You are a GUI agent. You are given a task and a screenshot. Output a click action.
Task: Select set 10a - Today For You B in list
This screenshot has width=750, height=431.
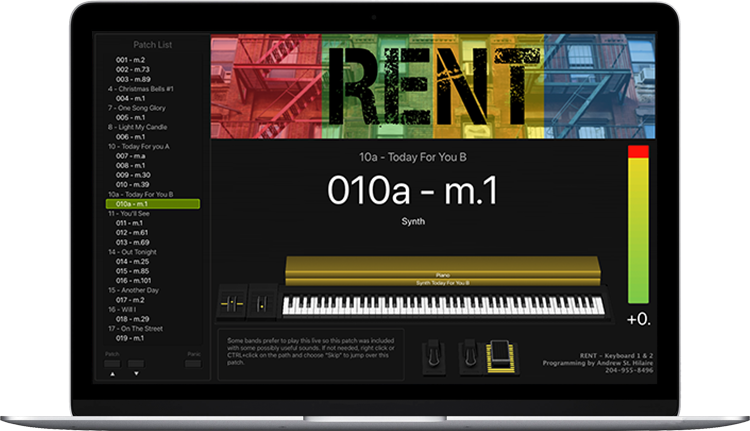coord(141,194)
